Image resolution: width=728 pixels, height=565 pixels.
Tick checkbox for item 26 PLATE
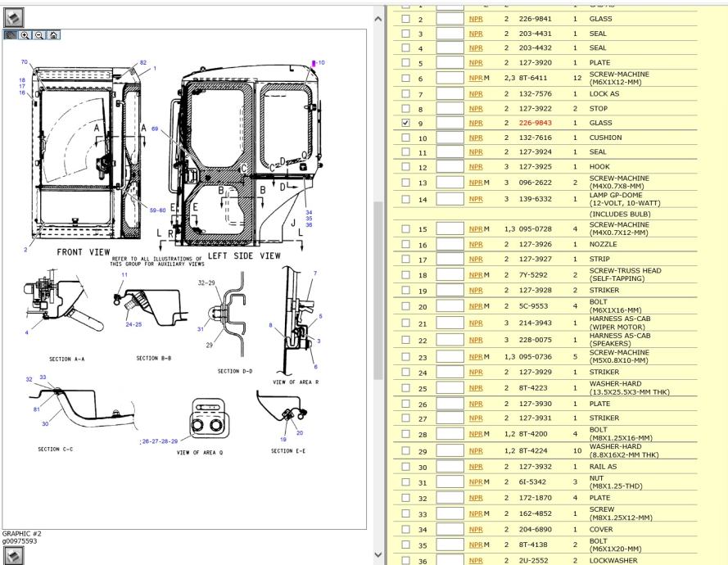(x=405, y=404)
